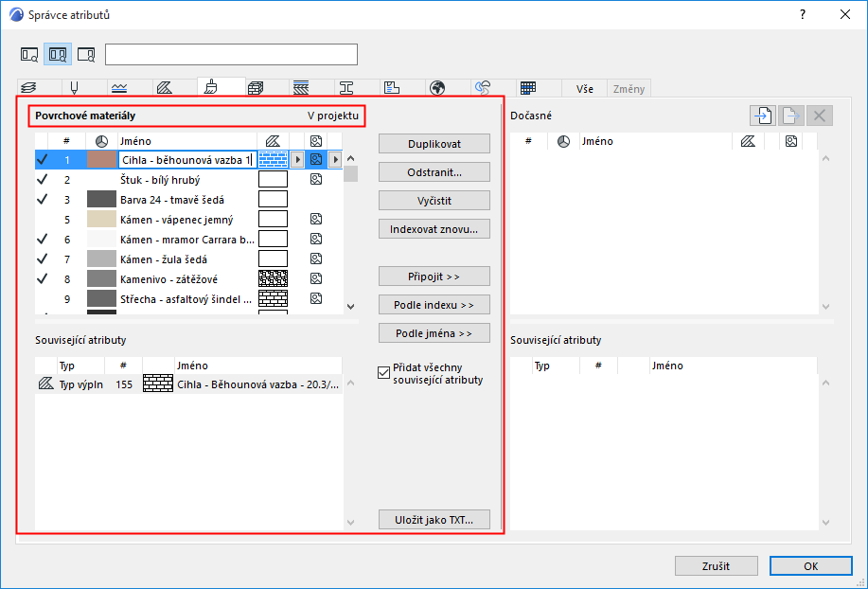Open the Line Types tab
Screen dimensions: 868x589
pos(119,88)
